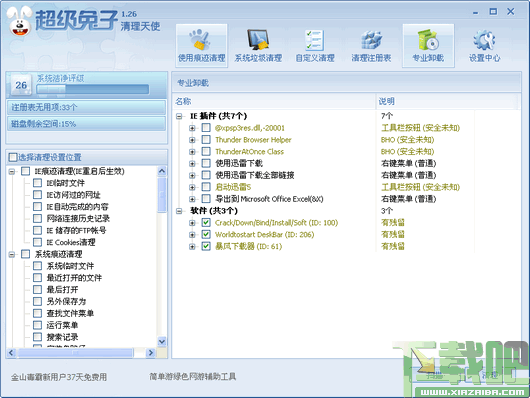This screenshot has width=530, height=398.
Task: Check the 使用迅雷下载 checkbox
Action: coord(206,163)
